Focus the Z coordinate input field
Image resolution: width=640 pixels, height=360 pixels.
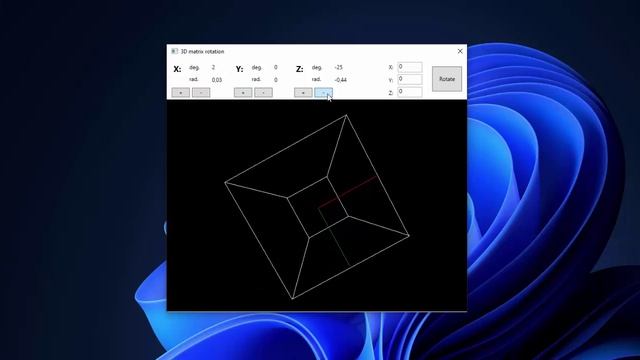(x=410, y=92)
